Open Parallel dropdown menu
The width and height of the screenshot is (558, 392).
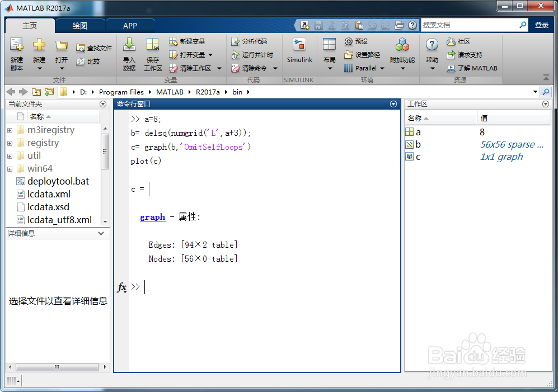(x=382, y=68)
